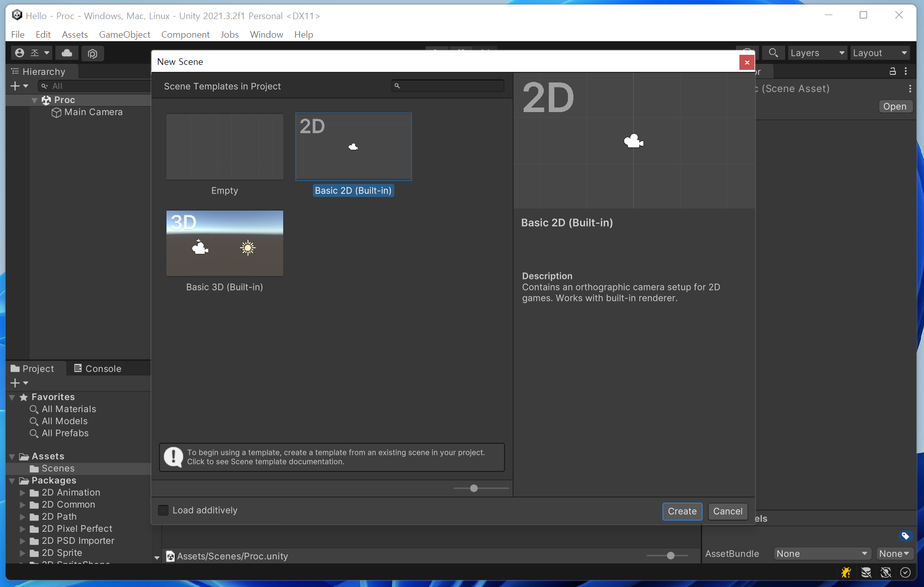924x587 pixels.
Task: Click the warning icon in template help box
Action: pos(174,457)
